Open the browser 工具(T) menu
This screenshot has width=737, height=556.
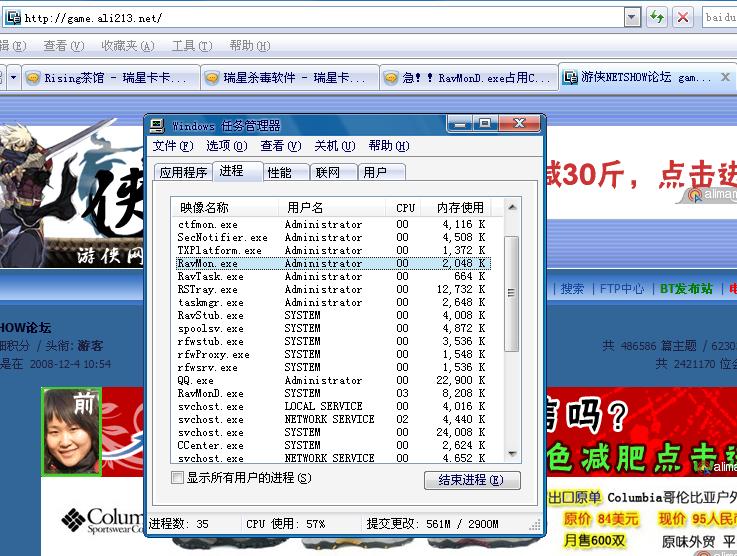[x=192, y=46]
